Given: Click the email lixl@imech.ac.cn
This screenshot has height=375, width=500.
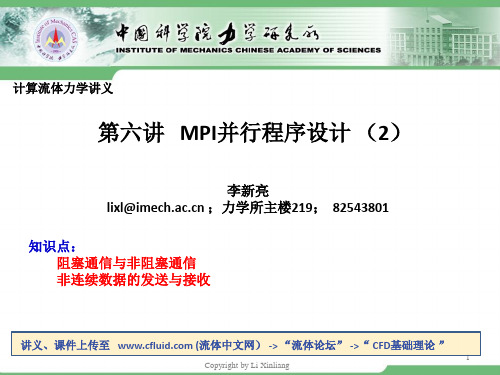Looking at the screenshot, I should pos(155,208).
